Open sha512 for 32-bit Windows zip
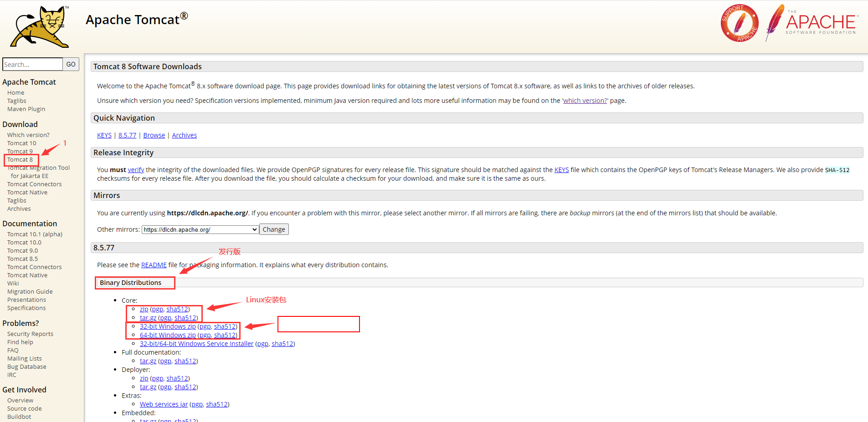This screenshot has width=868, height=422. click(225, 326)
